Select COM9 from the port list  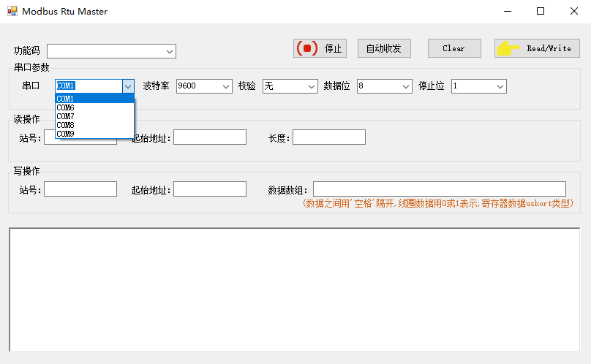point(94,134)
